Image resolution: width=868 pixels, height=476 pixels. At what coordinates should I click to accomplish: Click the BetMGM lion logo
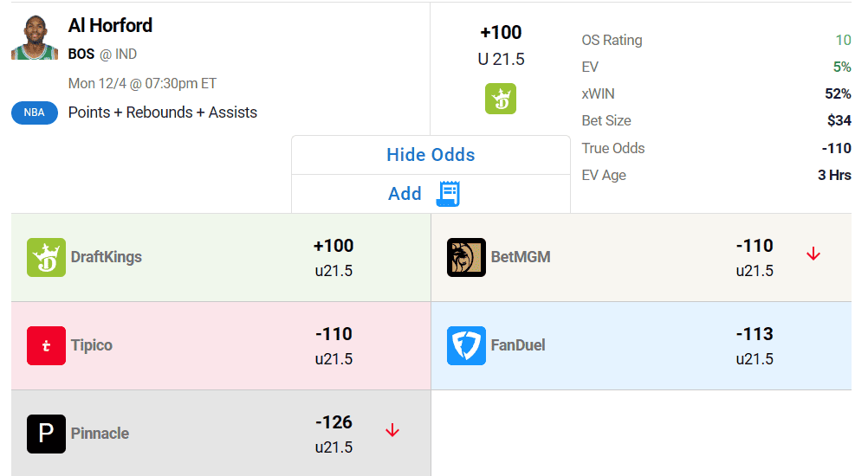pyautogui.click(x=466, y=257)
